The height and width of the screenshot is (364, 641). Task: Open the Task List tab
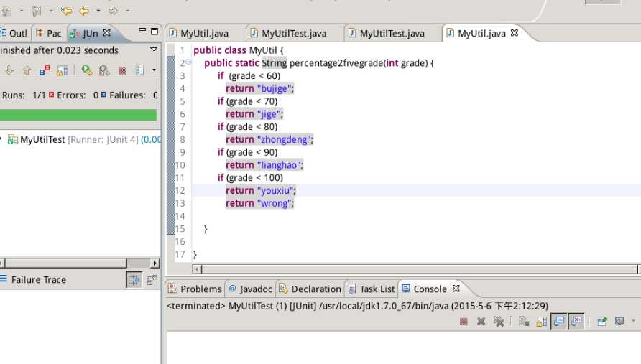click(372, 289)
